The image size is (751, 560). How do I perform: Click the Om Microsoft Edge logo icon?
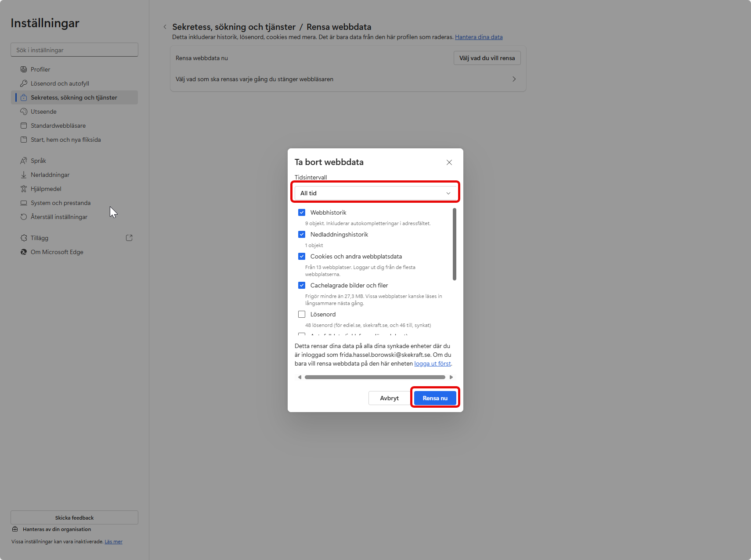[24, 252]
